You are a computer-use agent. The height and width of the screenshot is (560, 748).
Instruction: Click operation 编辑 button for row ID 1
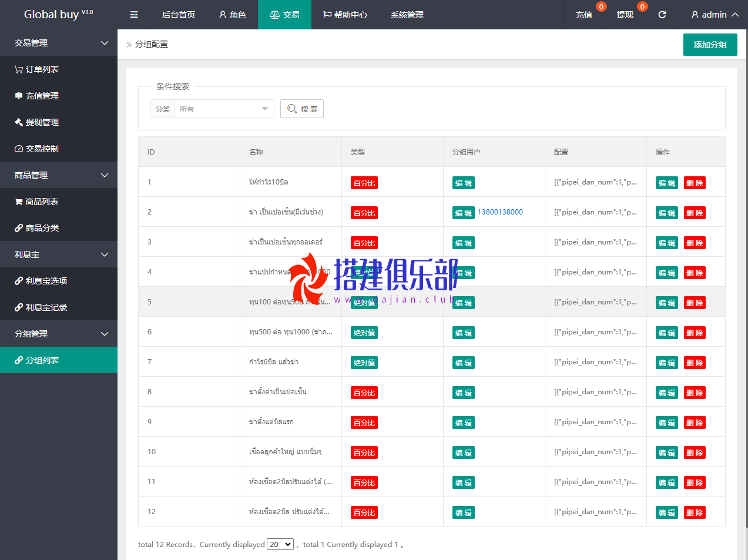(667, 183)
